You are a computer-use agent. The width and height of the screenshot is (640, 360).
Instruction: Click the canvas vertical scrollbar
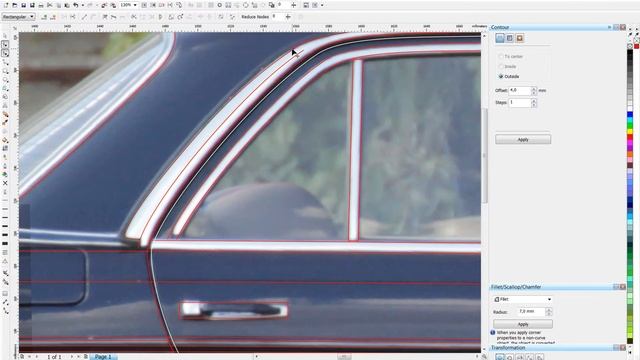484,155
